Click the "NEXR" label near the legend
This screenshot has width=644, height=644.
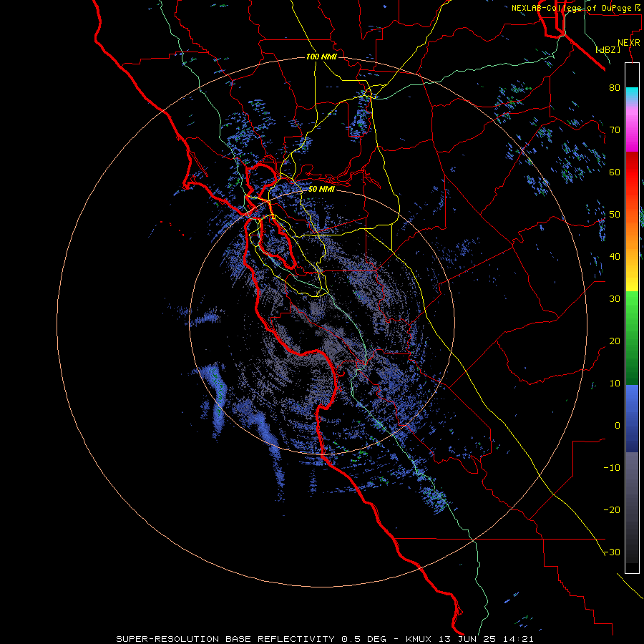(629, 43)
